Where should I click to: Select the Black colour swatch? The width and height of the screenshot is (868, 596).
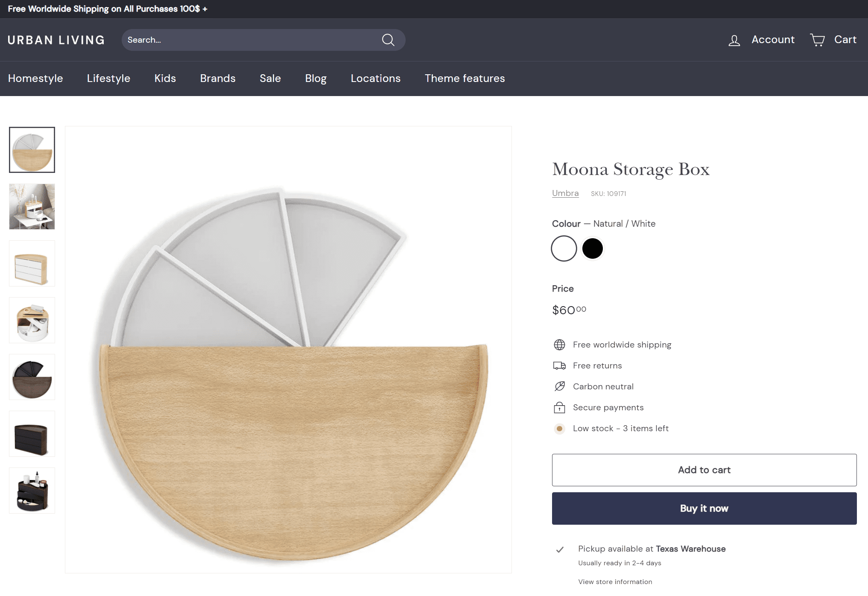593,248
